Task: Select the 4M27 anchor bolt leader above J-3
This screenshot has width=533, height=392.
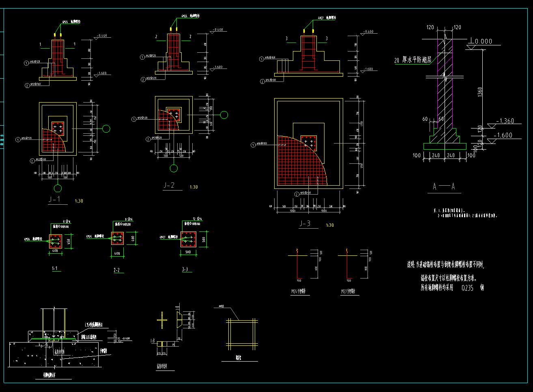Action: [x=327, y=18]
